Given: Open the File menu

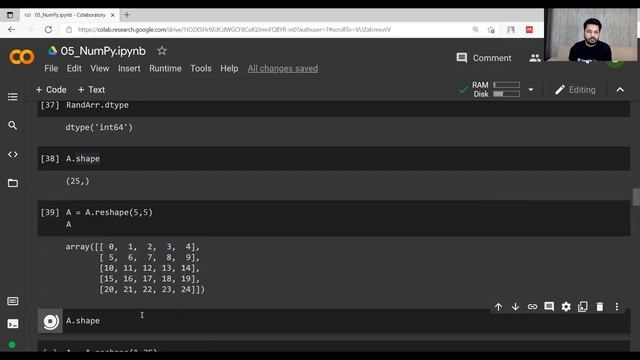Looking at the screenshot, I should tap(51, 68).
